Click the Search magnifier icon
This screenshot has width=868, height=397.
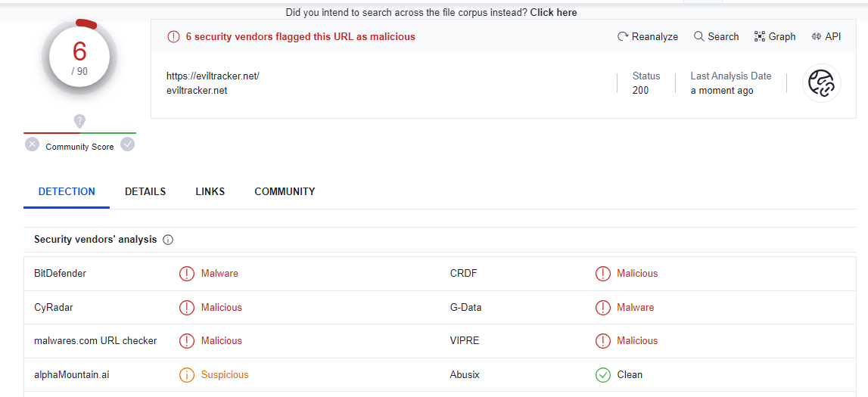pyautogui.click(x=698, y=36)
